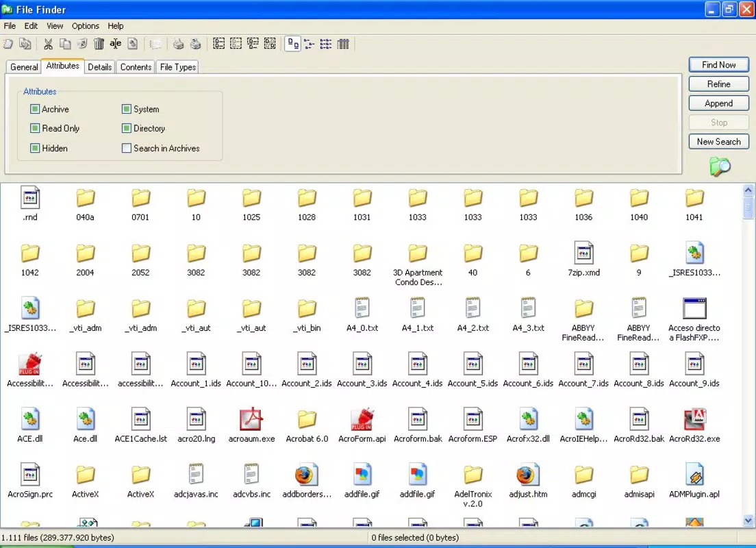Click scrollbar up arrow in results
The height and width of the screenshot is (548, 756).
pos(748,190)
